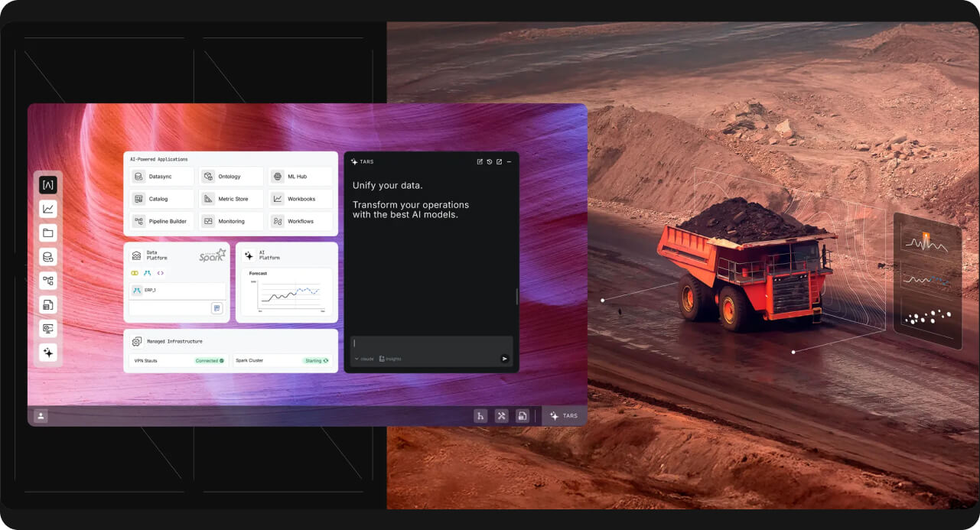Open the document icon in sidebar
980x530 pixels.
point(48,305)
